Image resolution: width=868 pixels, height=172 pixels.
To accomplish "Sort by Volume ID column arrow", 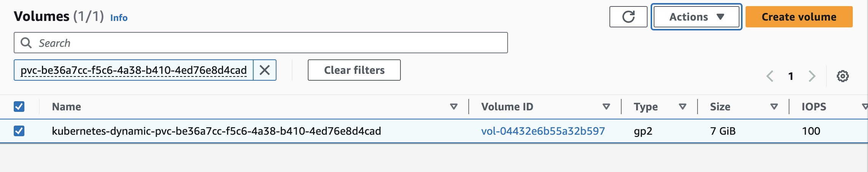I will point(606,107).
